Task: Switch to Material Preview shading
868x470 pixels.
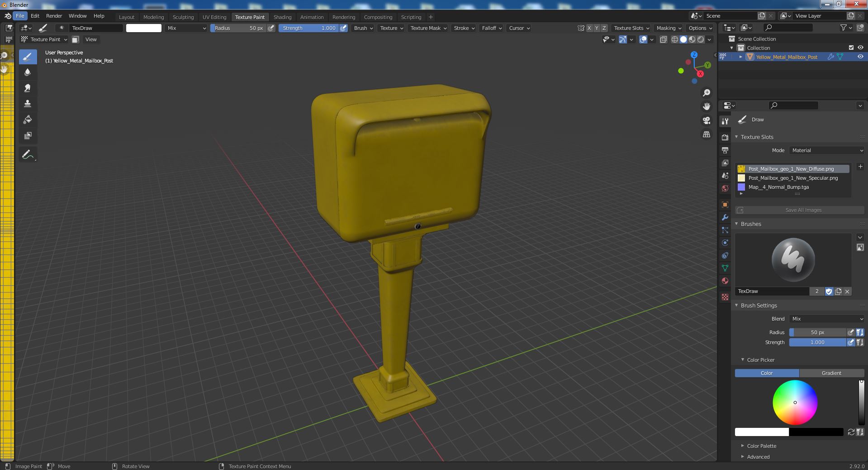Action: pos(692,39)
